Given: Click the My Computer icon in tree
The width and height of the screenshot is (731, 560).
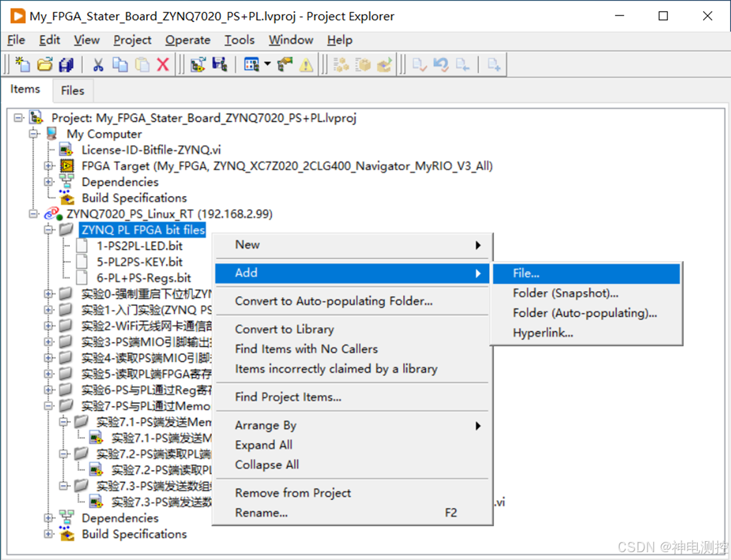Looking at the screenshot, I should pyautogui.click(x=51, y=133).
